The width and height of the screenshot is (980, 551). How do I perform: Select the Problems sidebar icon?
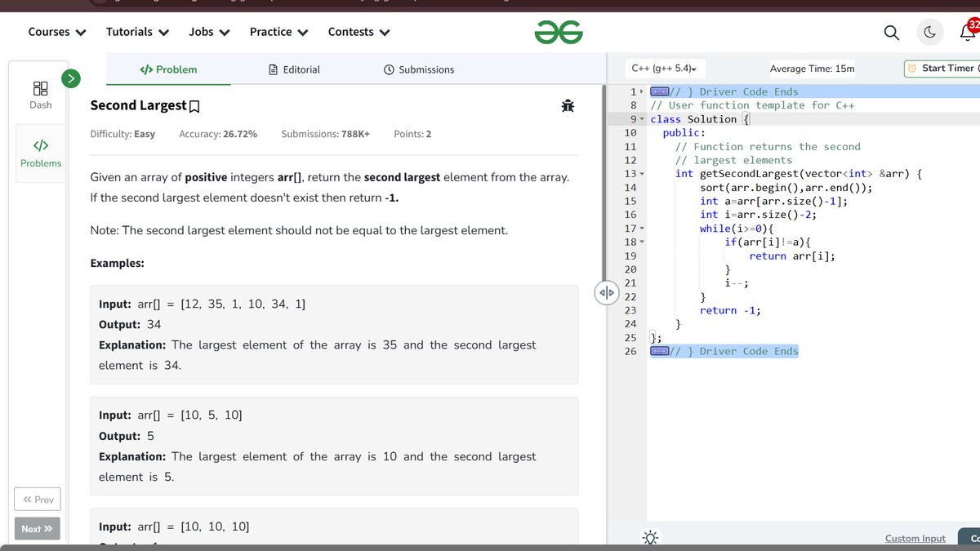tap(41, 153)
